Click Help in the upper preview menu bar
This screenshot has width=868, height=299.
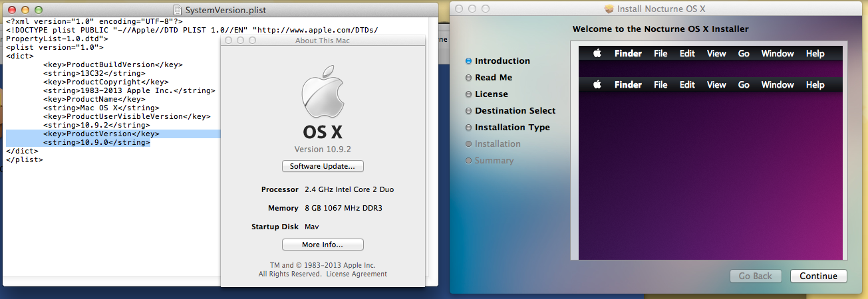coord(815,54)
